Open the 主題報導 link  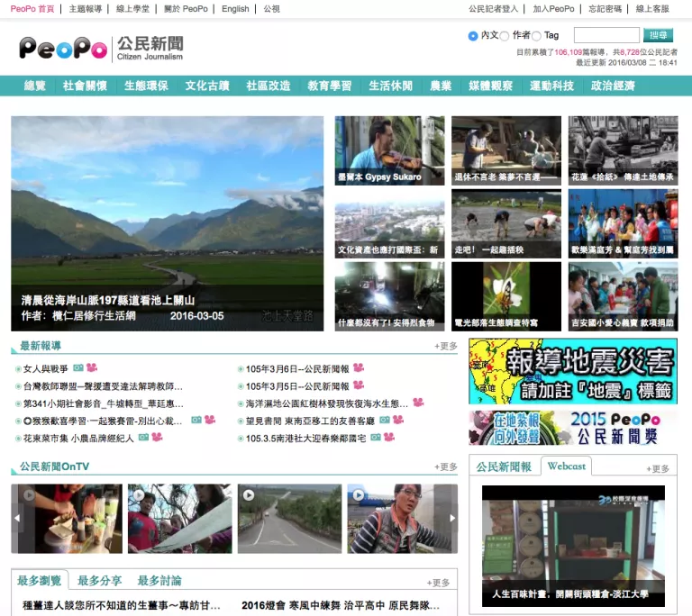[x=86, y=9]
